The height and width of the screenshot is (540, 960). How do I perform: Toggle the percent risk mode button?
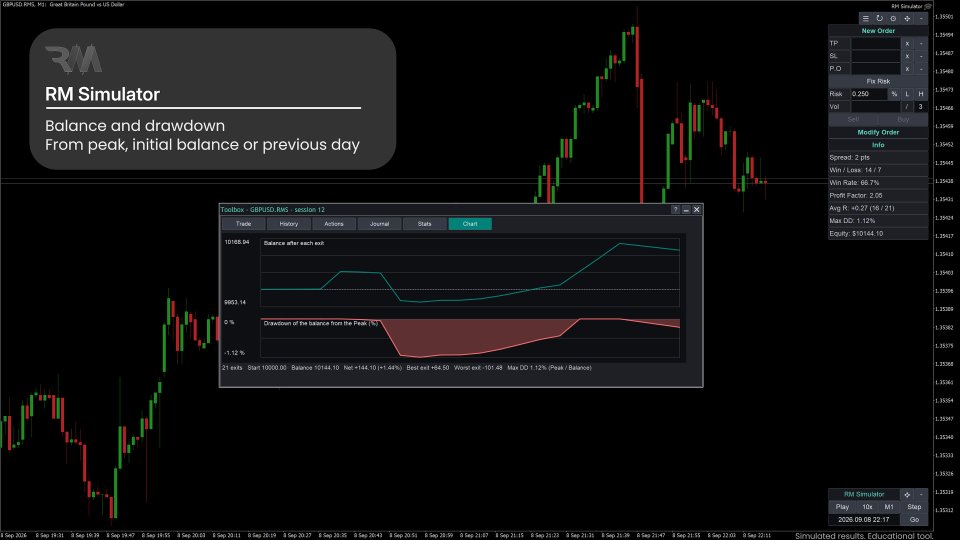point(894,94)
